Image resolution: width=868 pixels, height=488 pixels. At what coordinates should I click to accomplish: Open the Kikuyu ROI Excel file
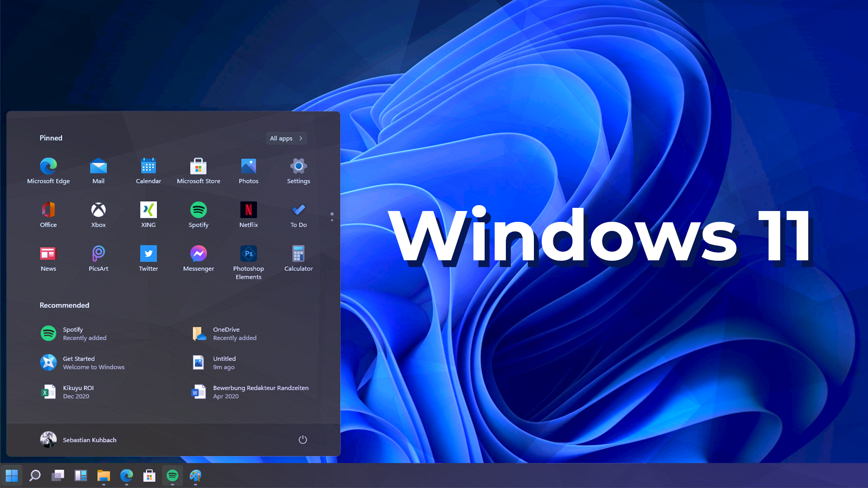pos(77,391)
